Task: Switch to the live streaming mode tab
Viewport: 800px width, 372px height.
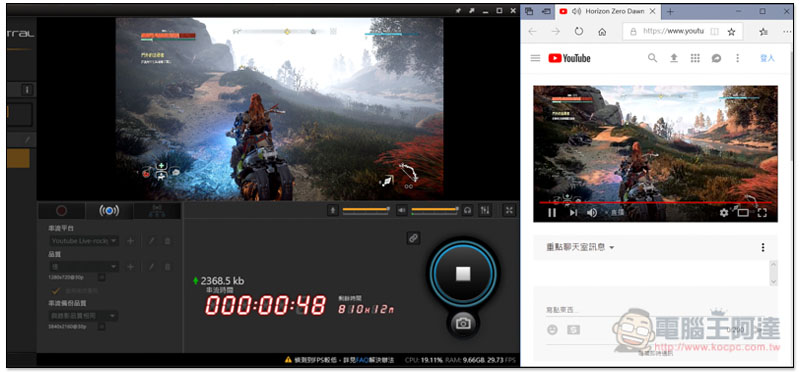Action: 109,211
